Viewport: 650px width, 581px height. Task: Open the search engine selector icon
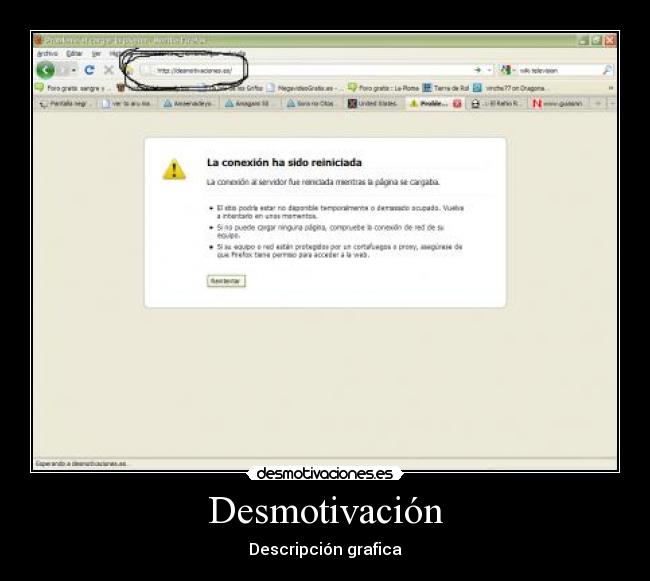506,70
